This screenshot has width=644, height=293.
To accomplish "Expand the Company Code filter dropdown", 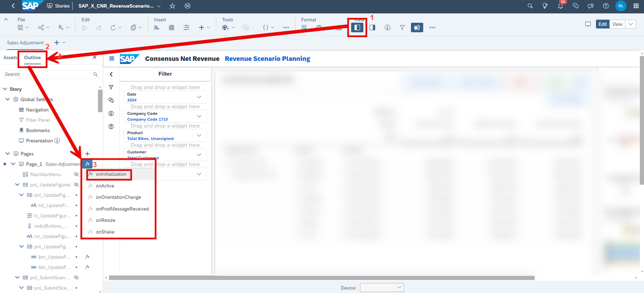I will click(199, 116).
